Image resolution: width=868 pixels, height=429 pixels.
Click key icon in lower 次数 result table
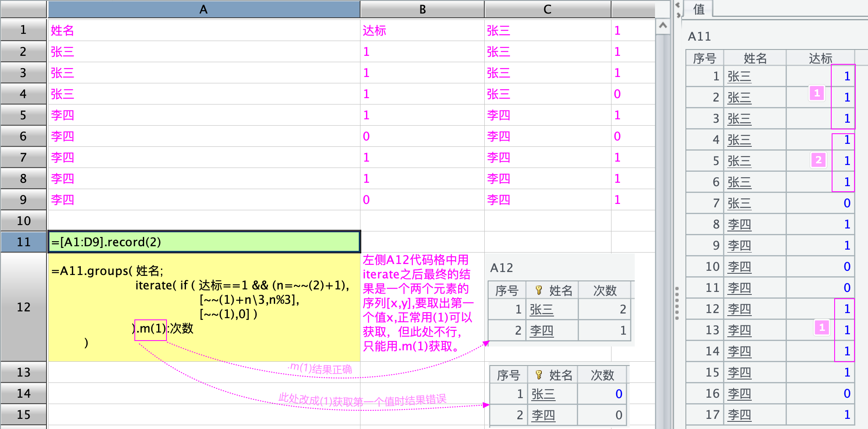click(538, 375)
